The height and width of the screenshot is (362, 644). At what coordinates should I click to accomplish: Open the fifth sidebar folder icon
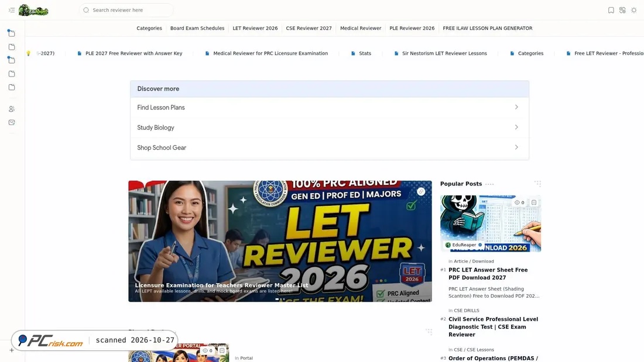[x=12, y=87]
